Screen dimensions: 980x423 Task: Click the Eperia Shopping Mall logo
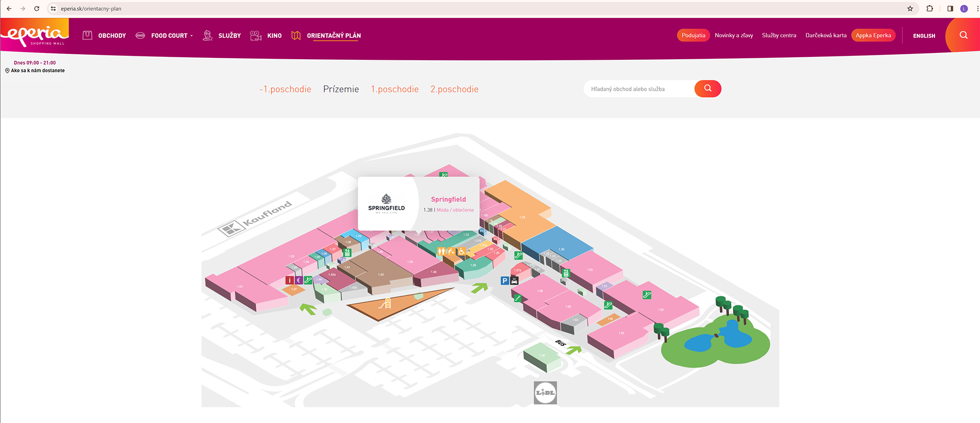35,34
